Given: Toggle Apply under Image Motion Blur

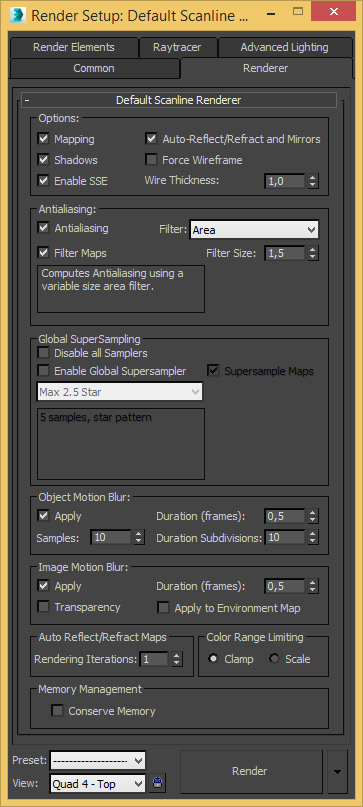Looking at the screenshot, I should pyautogui.click(x=43, y=586).
